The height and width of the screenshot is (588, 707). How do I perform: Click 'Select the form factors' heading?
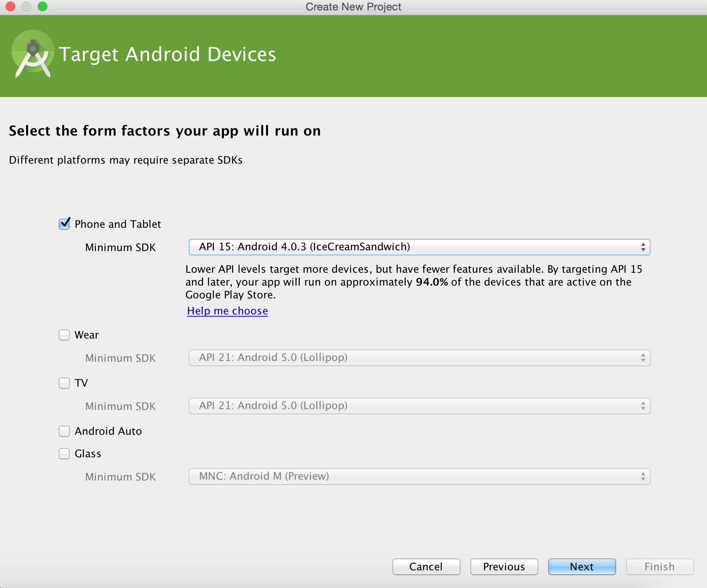pyautogui.click(x=165, y=131)
